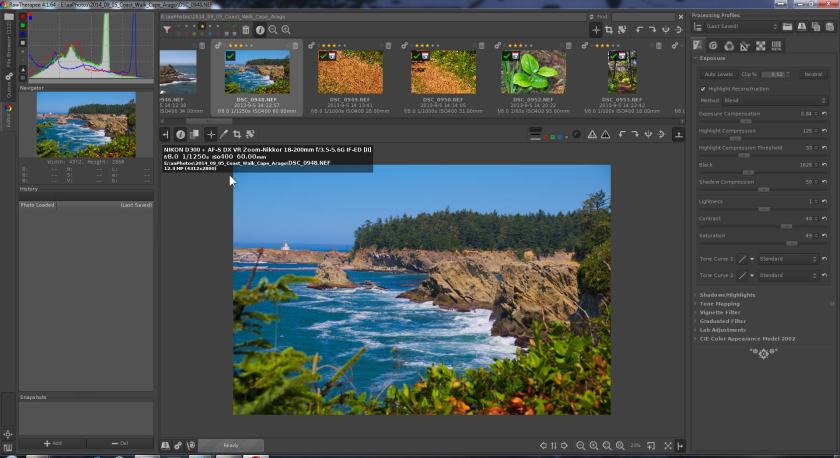Expand the Shadows/Highlights section
The width and height of the screenshot is (840, 458).
click(x=728, y=295)
